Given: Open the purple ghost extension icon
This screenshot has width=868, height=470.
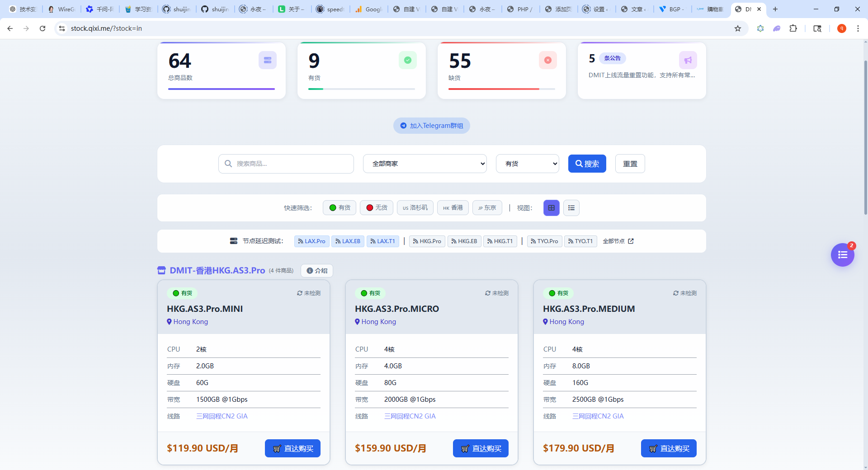Looking at the screenshot, I should coord(777,28).
